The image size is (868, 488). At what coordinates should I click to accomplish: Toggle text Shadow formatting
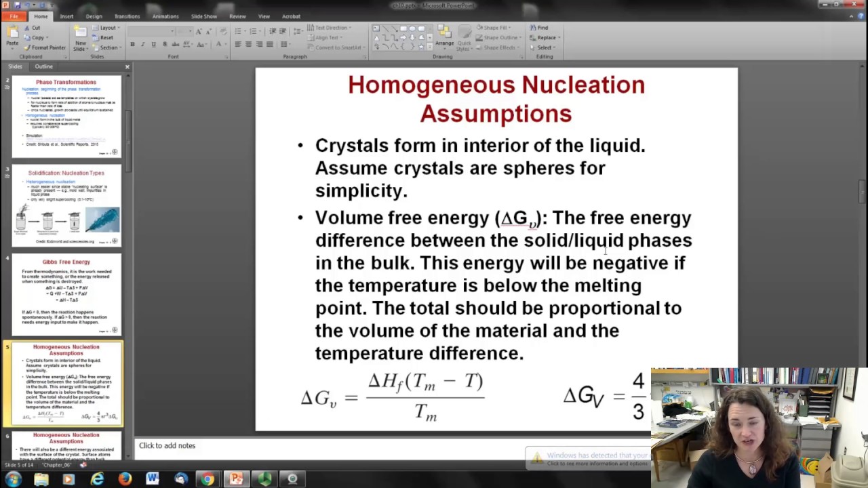pos(165,44)
